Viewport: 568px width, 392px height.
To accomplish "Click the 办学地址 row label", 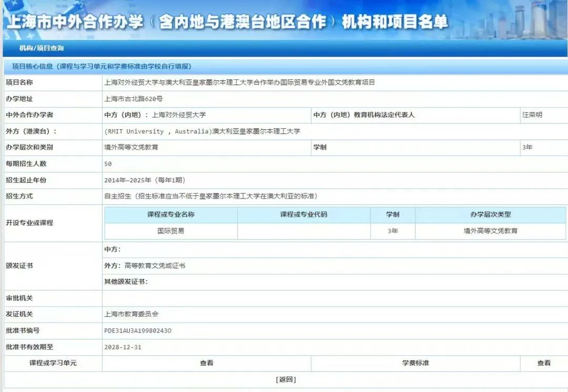I will coord(19,99).
